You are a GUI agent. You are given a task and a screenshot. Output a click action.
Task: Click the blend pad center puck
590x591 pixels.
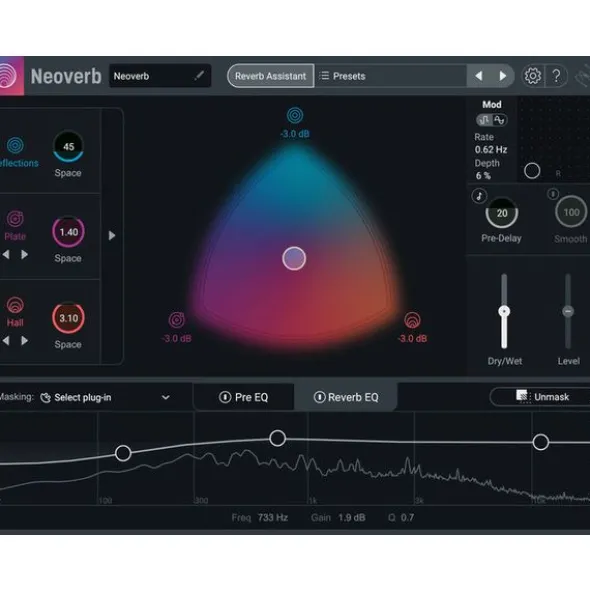coord(294,259)
